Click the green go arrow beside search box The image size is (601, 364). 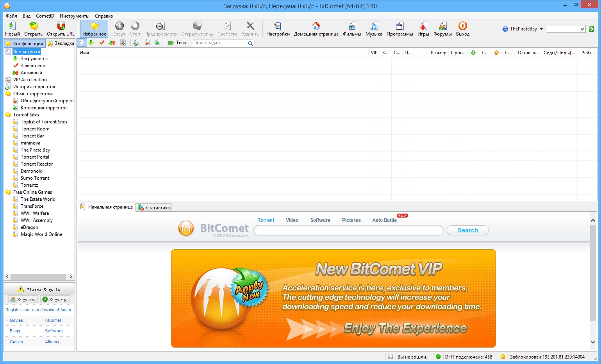591,29
